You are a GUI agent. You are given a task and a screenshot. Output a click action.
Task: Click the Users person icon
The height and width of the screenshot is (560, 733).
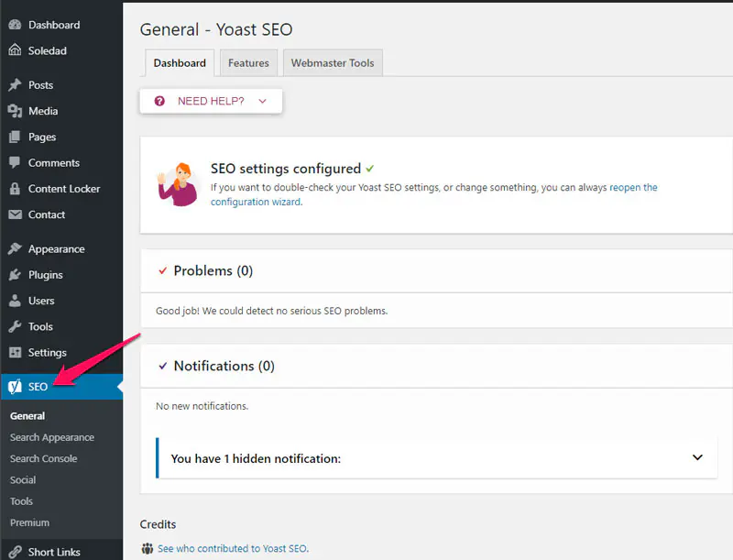pyautogui.click(x=15, y=301)
